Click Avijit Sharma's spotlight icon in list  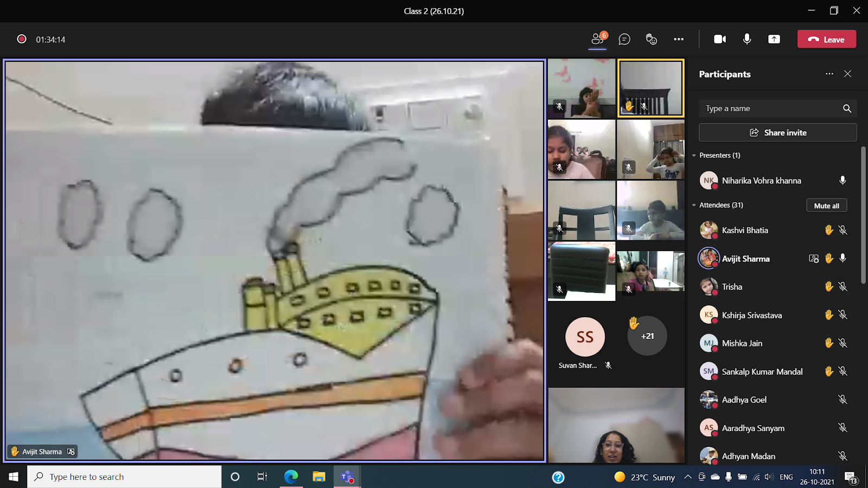coord(814,259)
